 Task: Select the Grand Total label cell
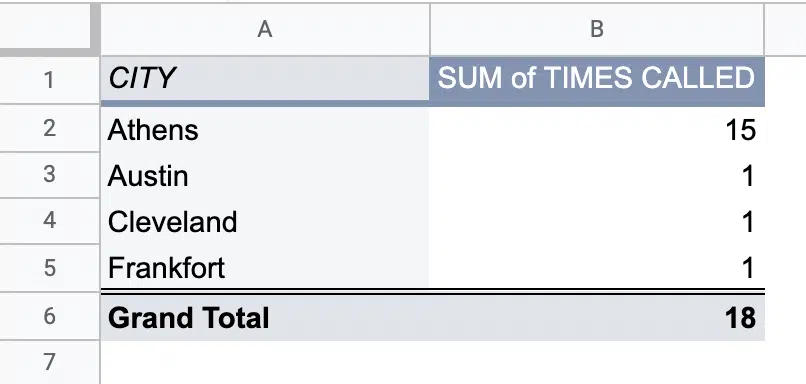(x=265, y=317)
